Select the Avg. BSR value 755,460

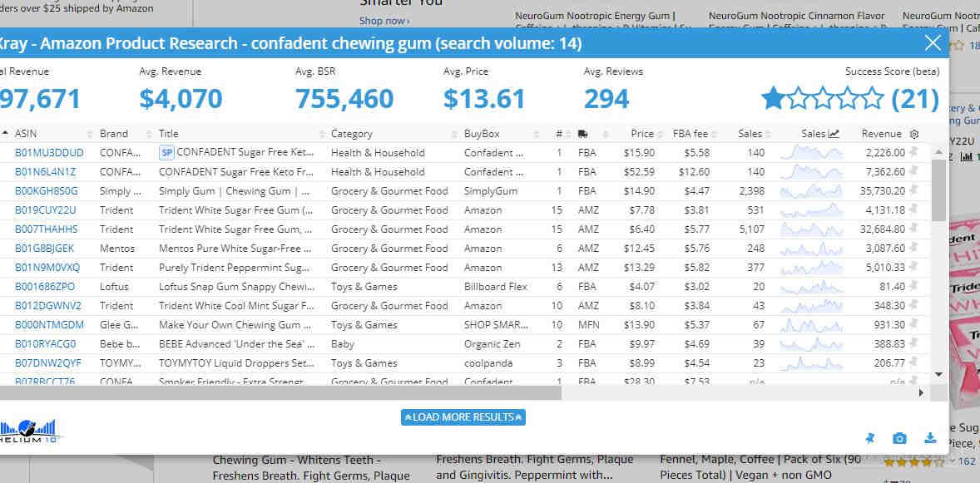pos(344,99)
